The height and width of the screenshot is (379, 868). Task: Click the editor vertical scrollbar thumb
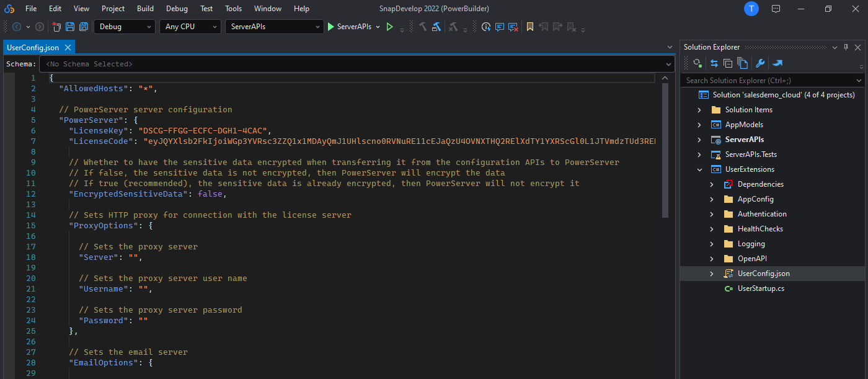[665, 149]
